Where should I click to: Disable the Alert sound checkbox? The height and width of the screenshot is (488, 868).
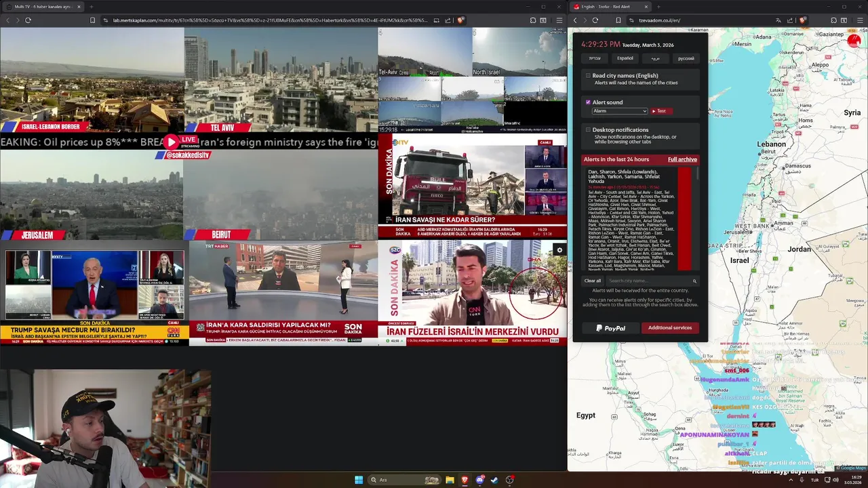(588, 102)
